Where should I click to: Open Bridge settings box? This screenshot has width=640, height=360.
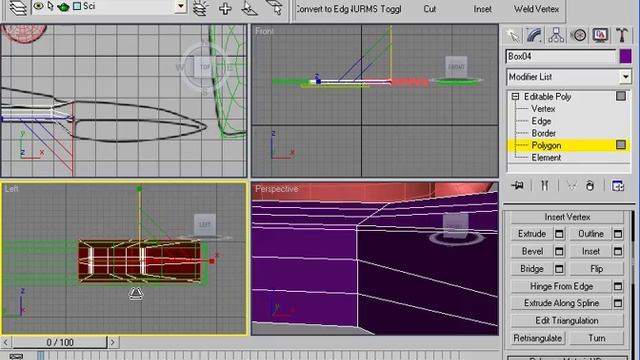point(559,269)
